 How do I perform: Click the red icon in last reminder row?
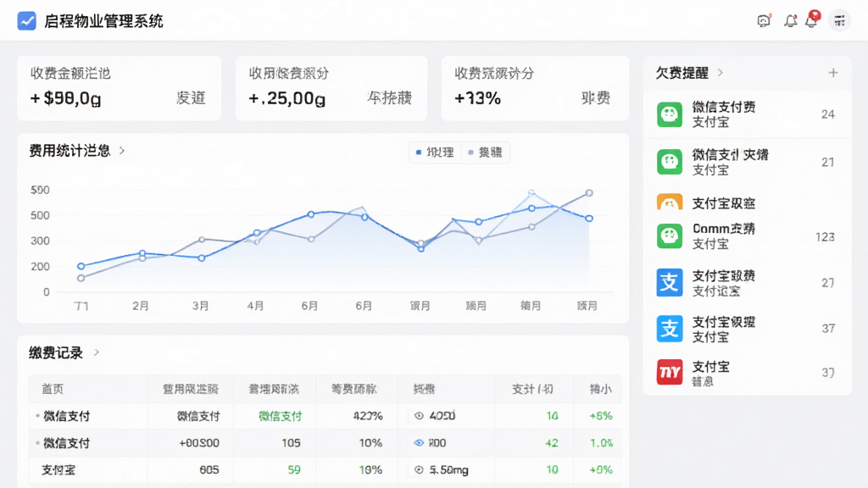[x=670, y=373]
